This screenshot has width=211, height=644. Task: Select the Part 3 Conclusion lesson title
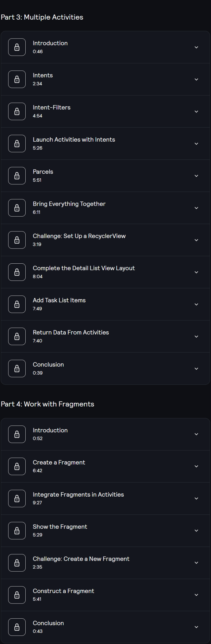tap(48, 365)
